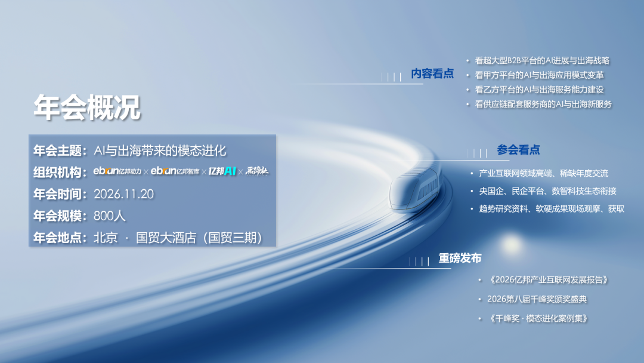Select the date 2026.11.20

tap(123, 194)
